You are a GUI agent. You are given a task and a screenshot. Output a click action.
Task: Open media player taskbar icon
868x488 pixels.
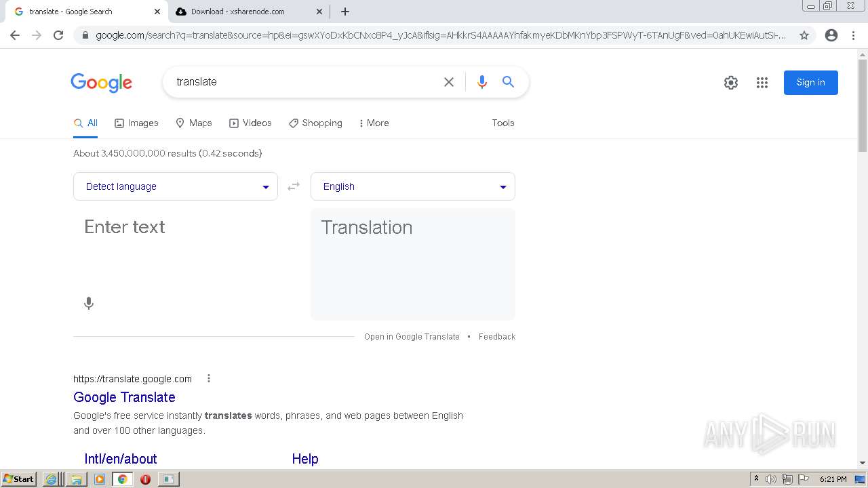click(99, 479)
